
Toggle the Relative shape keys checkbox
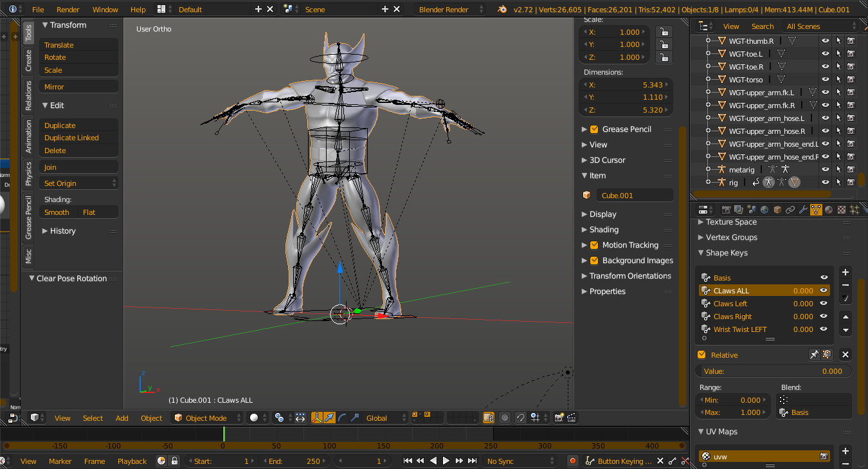coord(701,355)
